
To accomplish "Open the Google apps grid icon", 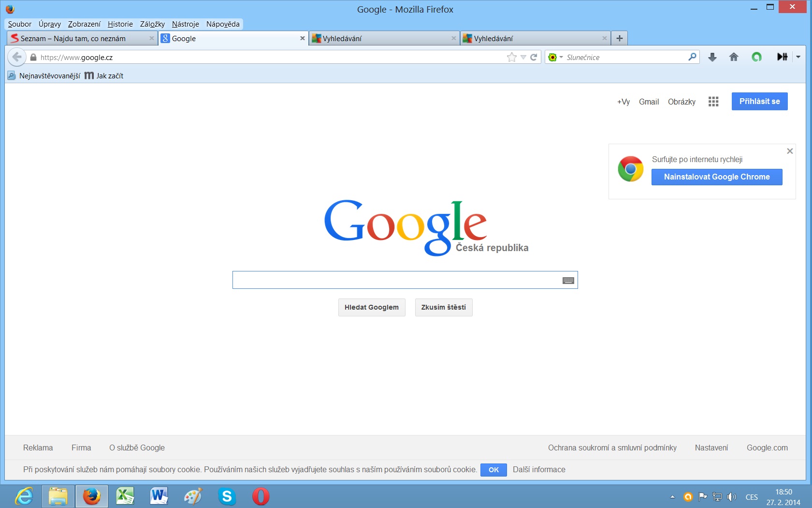I will click(x=713, y=102).
